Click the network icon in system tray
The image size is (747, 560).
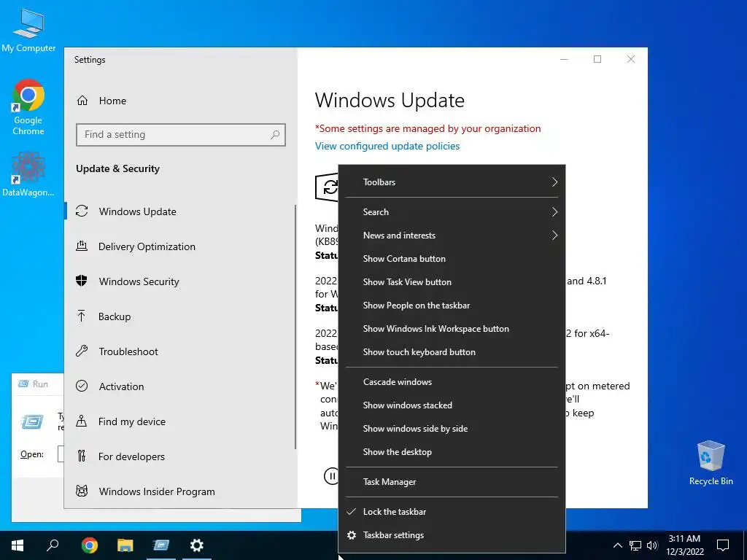pos(635,545)
